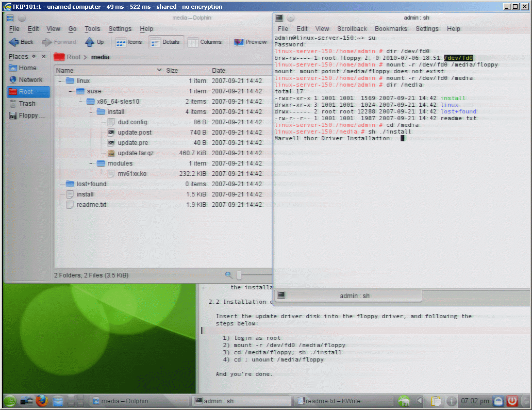The width and height of the screenshot is (532, 410).
Task: Open Dolphin Go menu
Action: [72, 29]
